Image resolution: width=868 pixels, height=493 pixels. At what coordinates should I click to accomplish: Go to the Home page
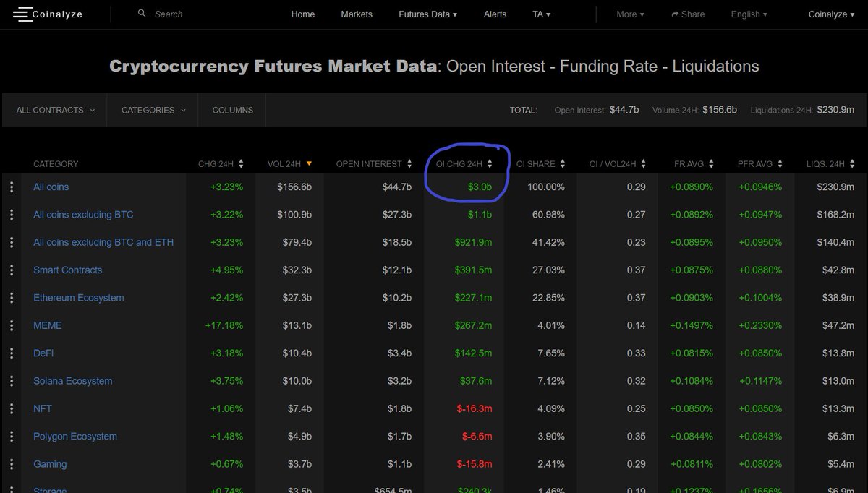point(303,14)
